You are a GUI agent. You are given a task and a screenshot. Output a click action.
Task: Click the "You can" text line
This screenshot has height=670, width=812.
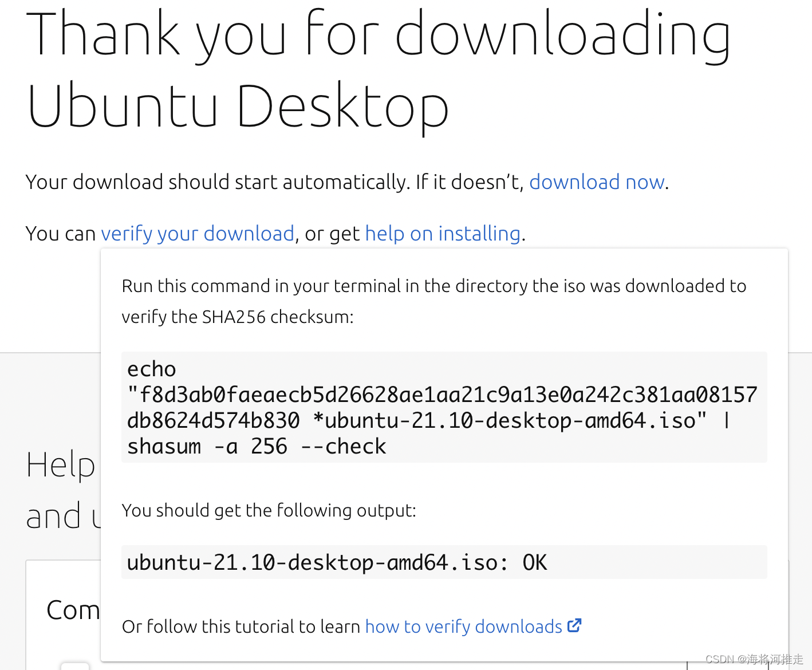[61, 234]
